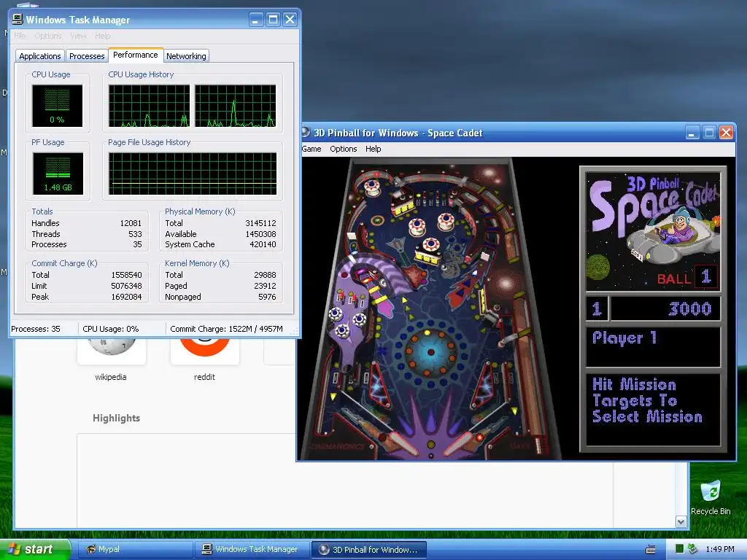
Task: Select the Performance tab
Action: (x=136, y=55)
